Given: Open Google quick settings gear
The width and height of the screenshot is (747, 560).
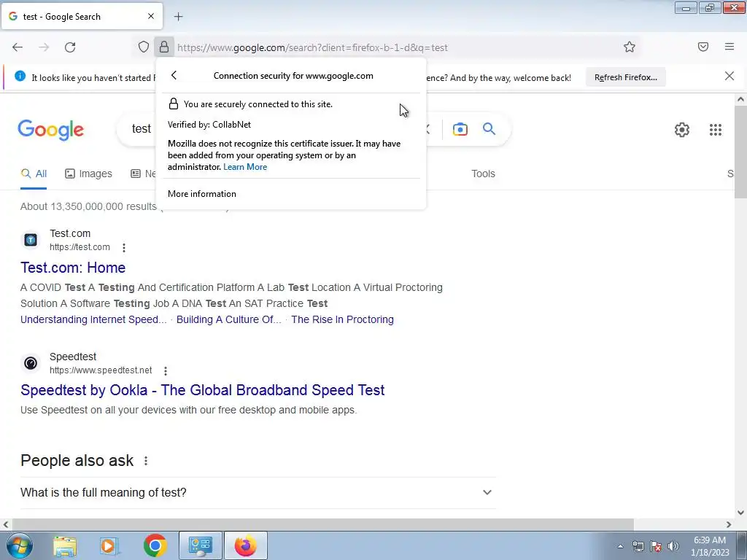Looking at the screenshot, I should (682, 130).
